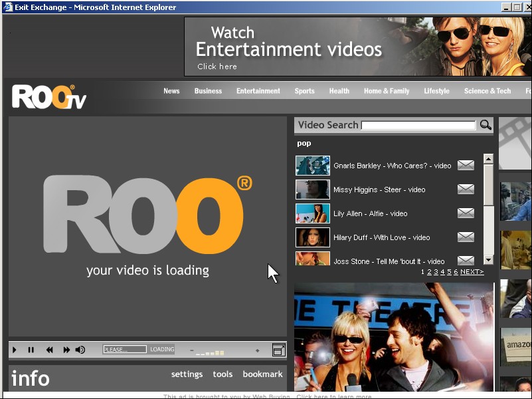Open the Sports category
This screenshot has width=532, height=399.
[304, 91]
